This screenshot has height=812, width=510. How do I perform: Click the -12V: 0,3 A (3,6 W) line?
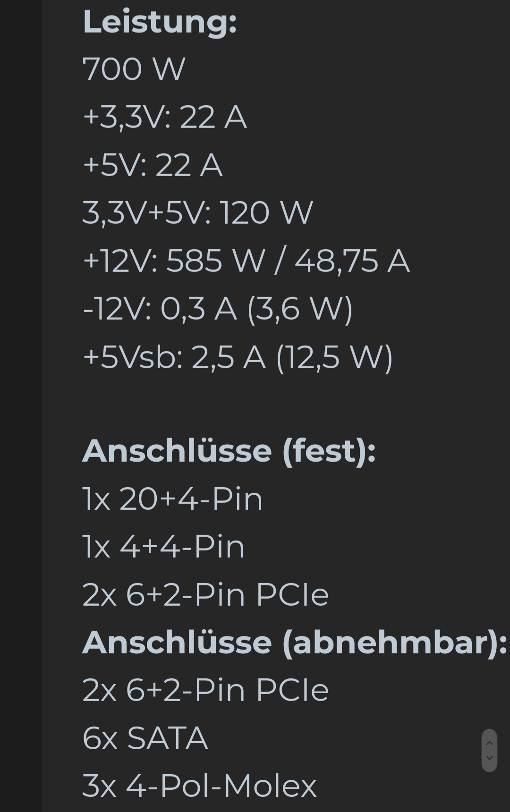pyautogui.click(x=218, y=309)
